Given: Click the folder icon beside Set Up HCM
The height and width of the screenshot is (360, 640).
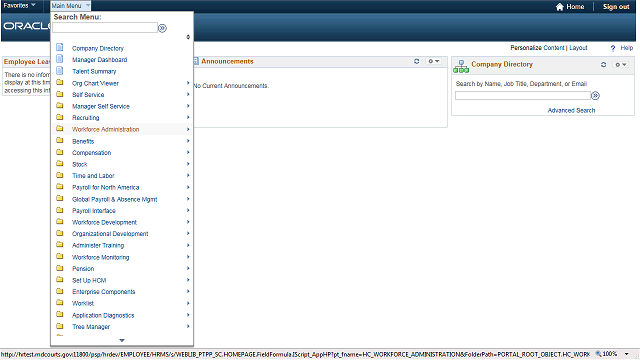Looking at the screenshot, I should 60,280.
